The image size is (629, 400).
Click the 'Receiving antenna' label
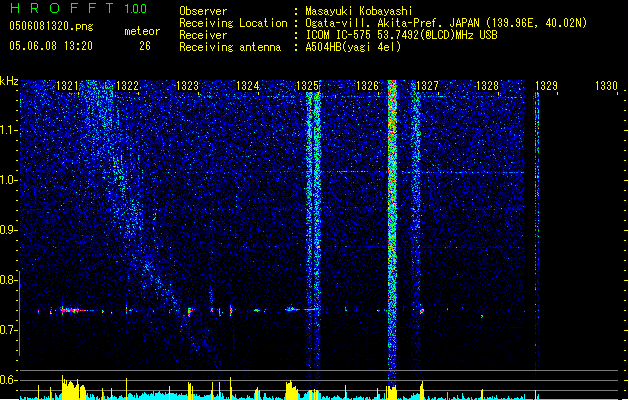(230, 47)
